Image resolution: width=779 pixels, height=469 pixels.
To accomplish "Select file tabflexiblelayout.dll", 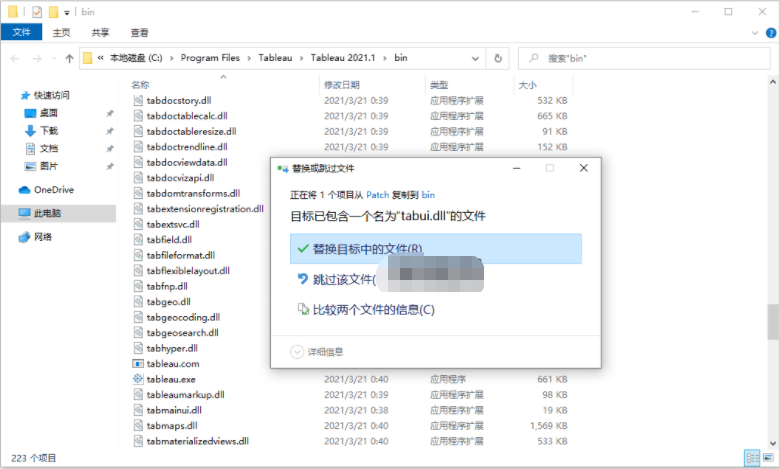I will click(188, 271).
